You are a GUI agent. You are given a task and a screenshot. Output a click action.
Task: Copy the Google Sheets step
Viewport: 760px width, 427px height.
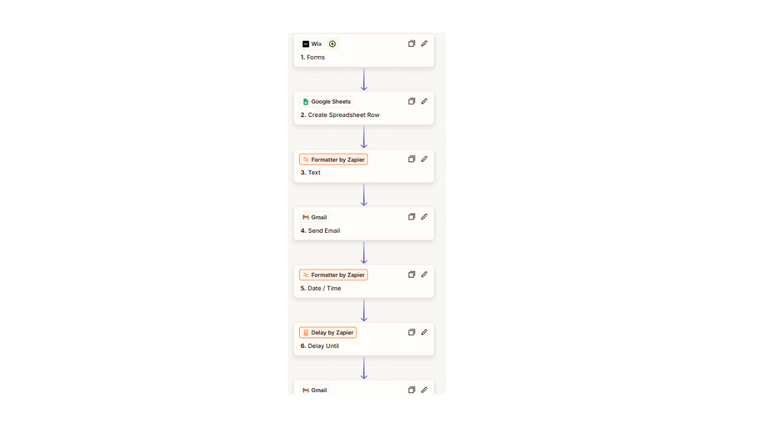[x=411, y=101]
